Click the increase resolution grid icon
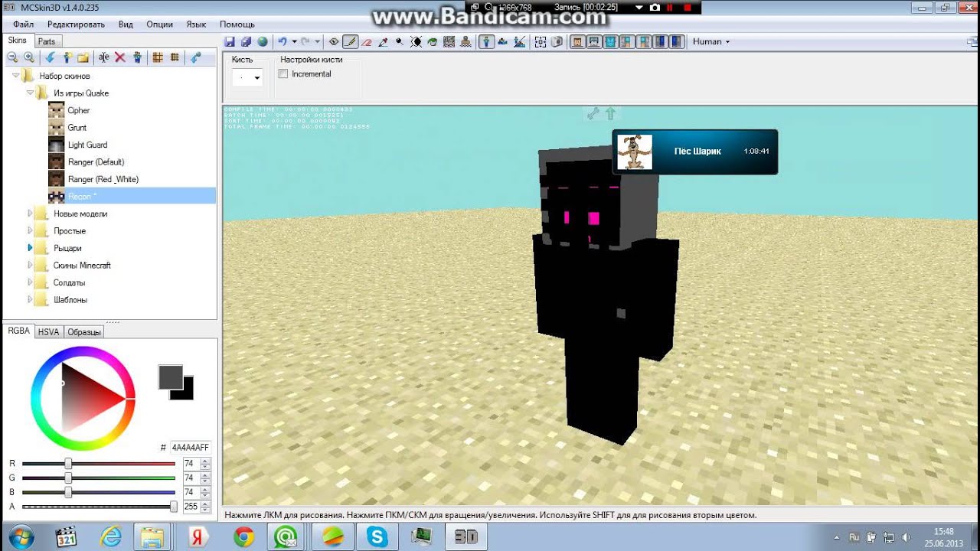980x551 pixels. coord(175,57)
